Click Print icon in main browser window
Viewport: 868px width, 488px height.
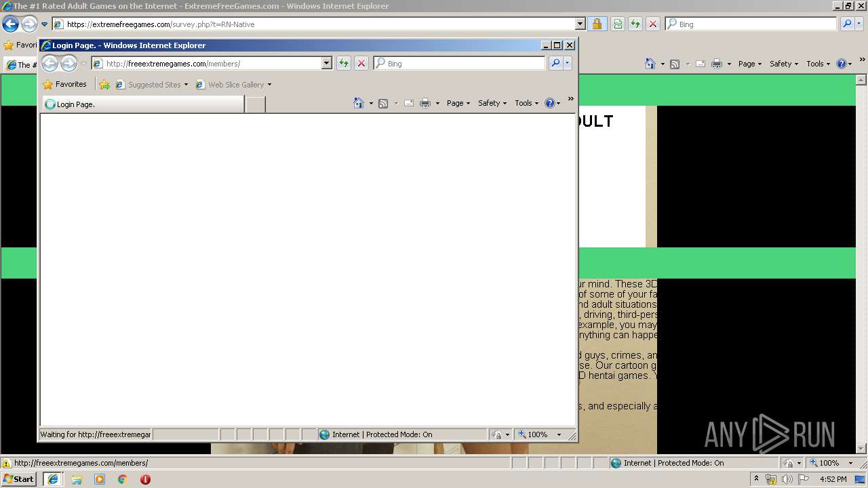click(x=717, y=64)
